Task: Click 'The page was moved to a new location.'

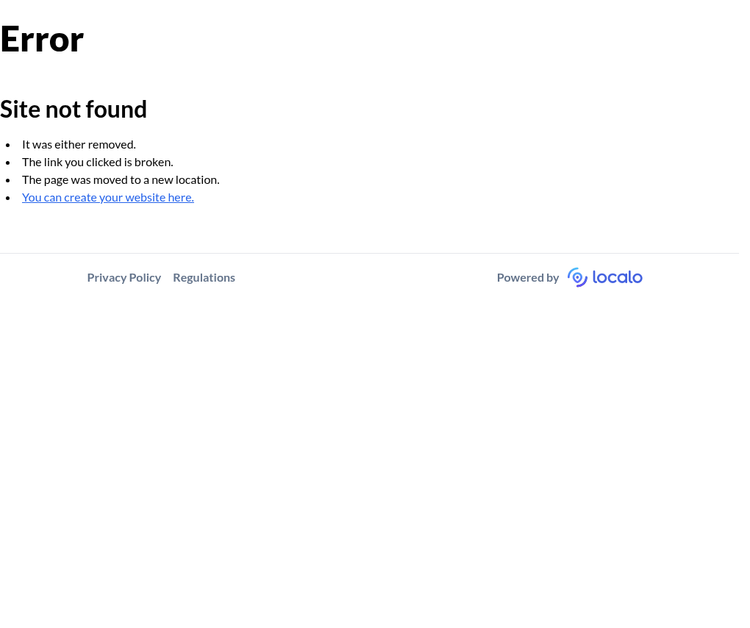Action: pos(121,180)
